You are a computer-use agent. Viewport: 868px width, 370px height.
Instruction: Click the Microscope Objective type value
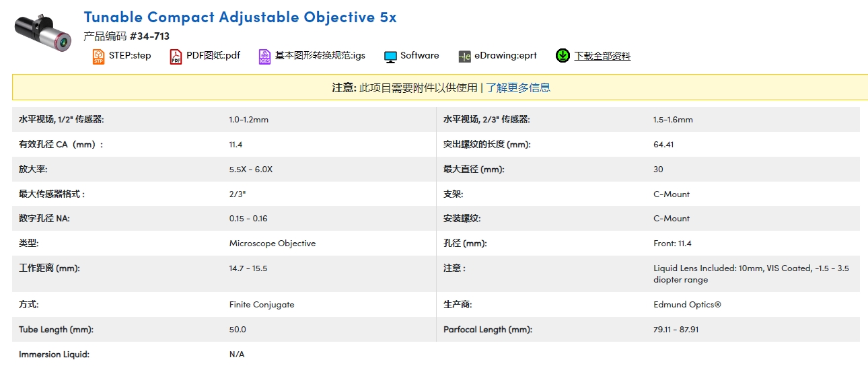[x=272, y=244]
